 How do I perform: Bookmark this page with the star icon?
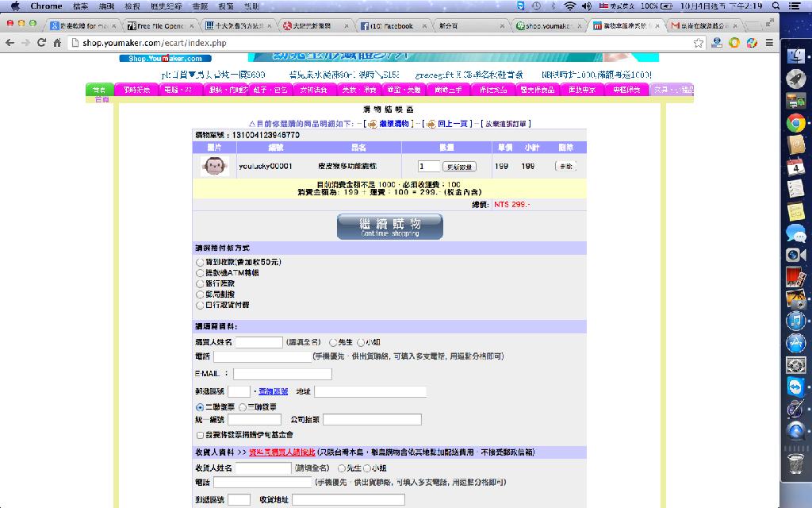699,43
